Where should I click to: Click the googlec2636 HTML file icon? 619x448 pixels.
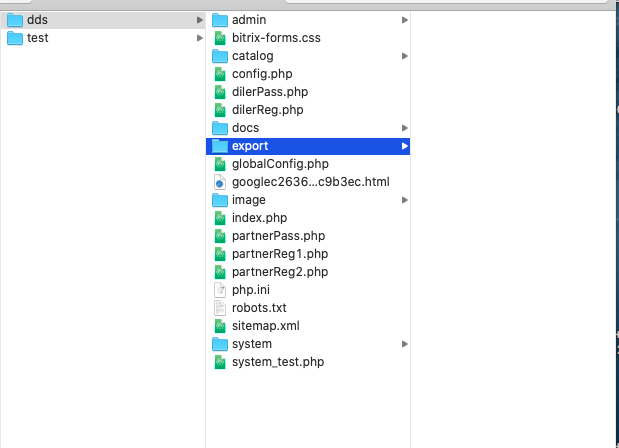(x=220, y=182)
